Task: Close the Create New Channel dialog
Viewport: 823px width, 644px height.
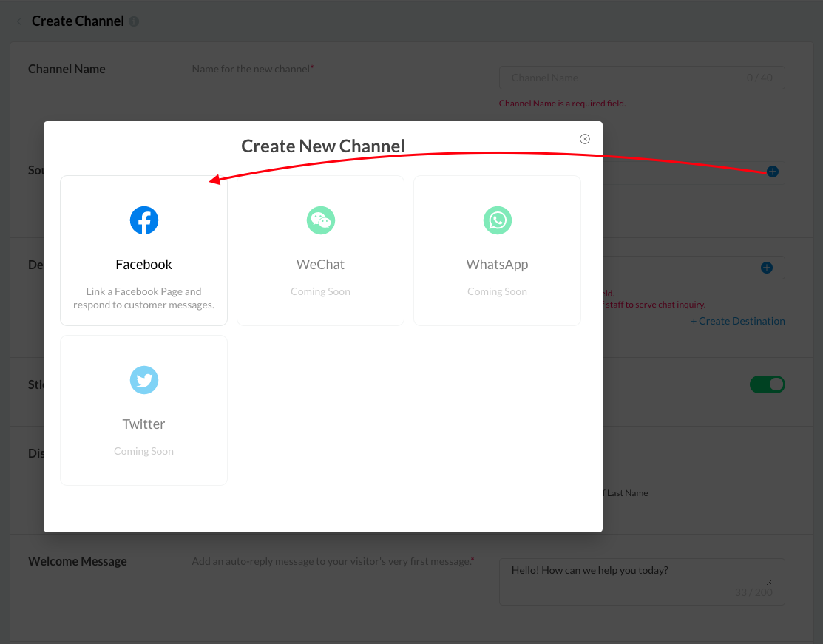Action: (x=585, y=139)
